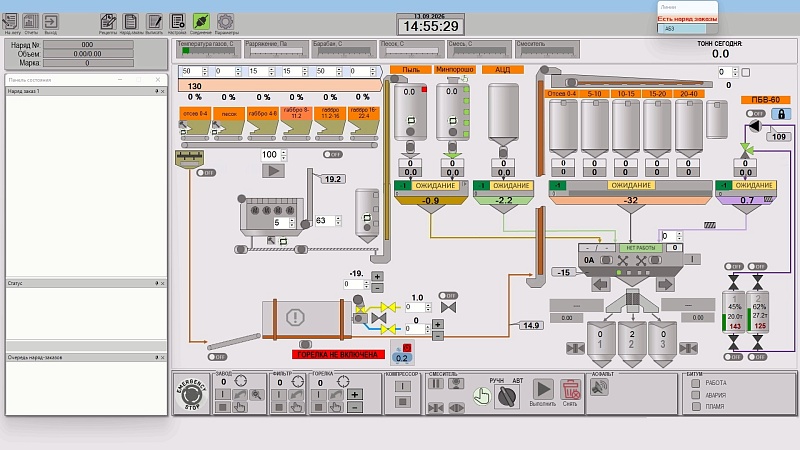Click the Снять trash bin icon
Screen dimensions: 800x450
[x=570, y=389]
